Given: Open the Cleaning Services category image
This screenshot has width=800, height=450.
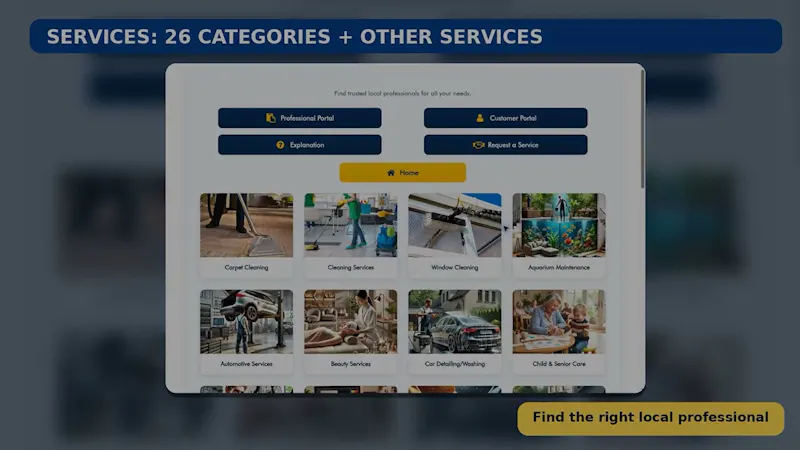Looking at the screenshot, I should 351,225.
